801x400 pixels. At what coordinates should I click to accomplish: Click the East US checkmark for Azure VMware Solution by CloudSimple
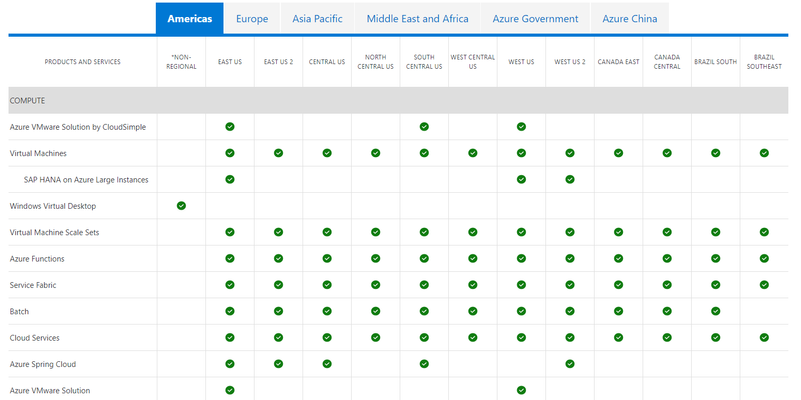coord(230,127)
